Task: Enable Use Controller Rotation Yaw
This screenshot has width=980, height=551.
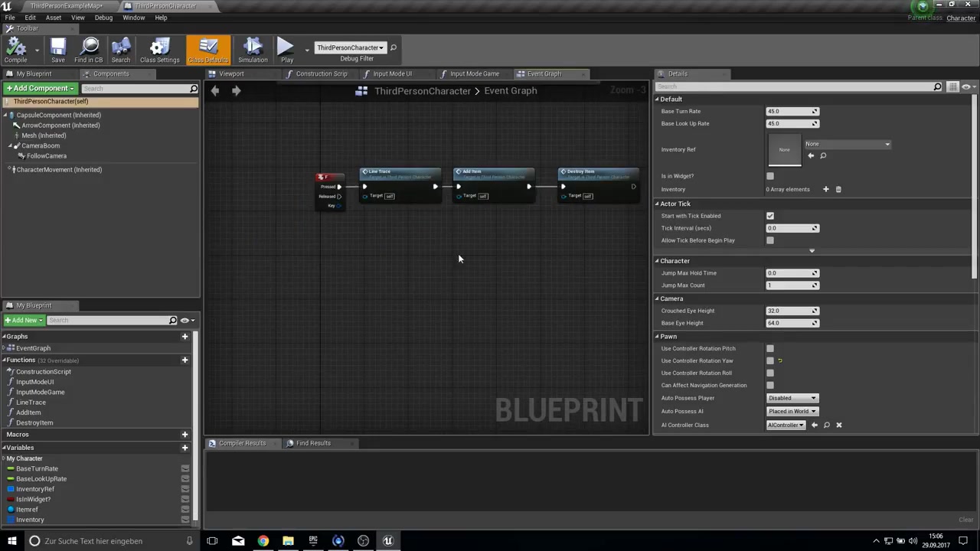Action: 770,361
